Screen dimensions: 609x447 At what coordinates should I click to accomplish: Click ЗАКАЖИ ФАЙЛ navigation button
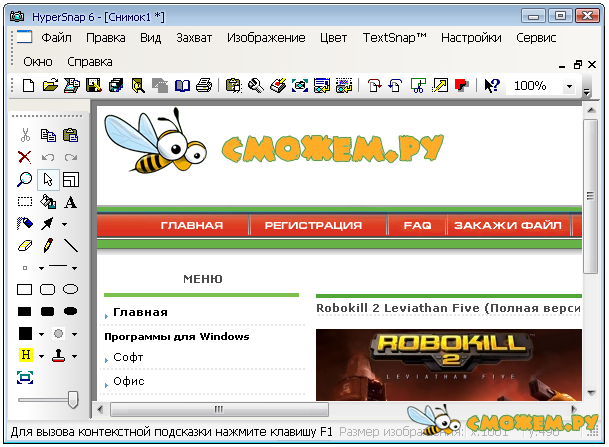tap(508, 225)
